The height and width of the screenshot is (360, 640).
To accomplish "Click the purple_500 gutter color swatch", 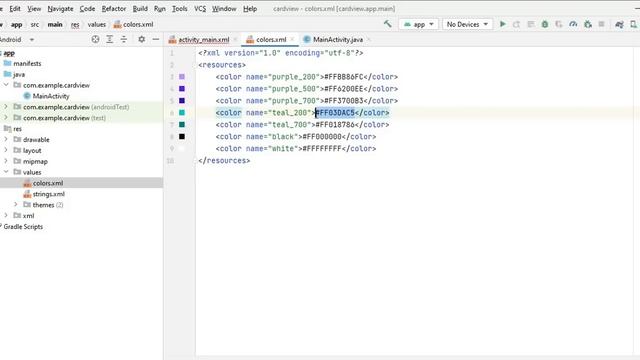I will click(x=182, y=89).
